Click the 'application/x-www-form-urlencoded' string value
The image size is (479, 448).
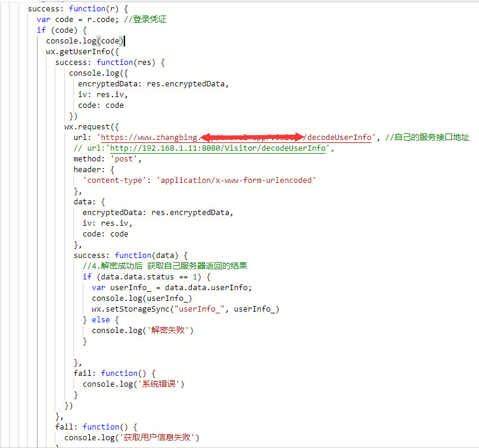(236, 180)
